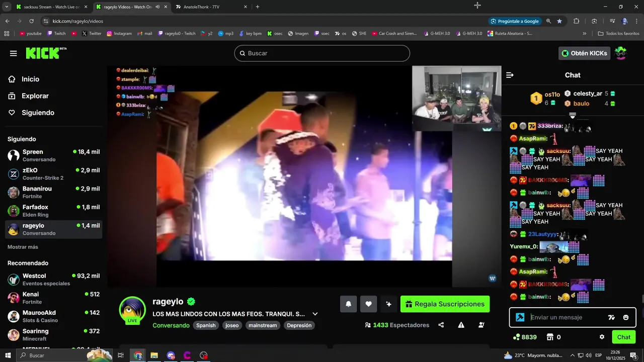Click Pregúntale a Google button

pyautogui.click(x=515, y=21)
